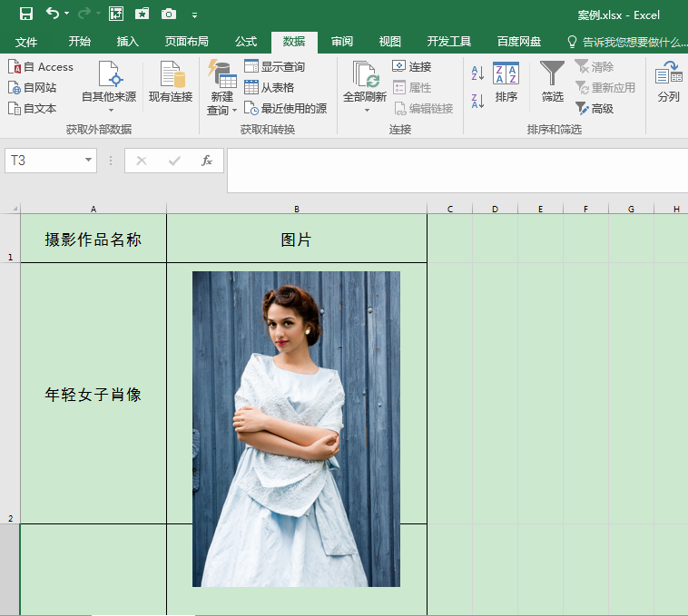
Task: Click the Undo arrow icon
Action: click(x=53, y=14)
